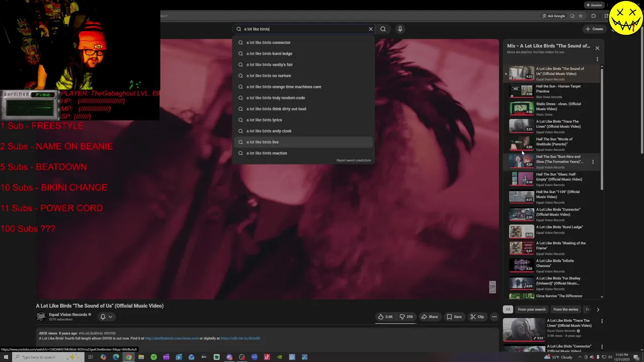Click the Windows taskbar search box
This screenshot has height=362, width=644.
tap(48, 357)
